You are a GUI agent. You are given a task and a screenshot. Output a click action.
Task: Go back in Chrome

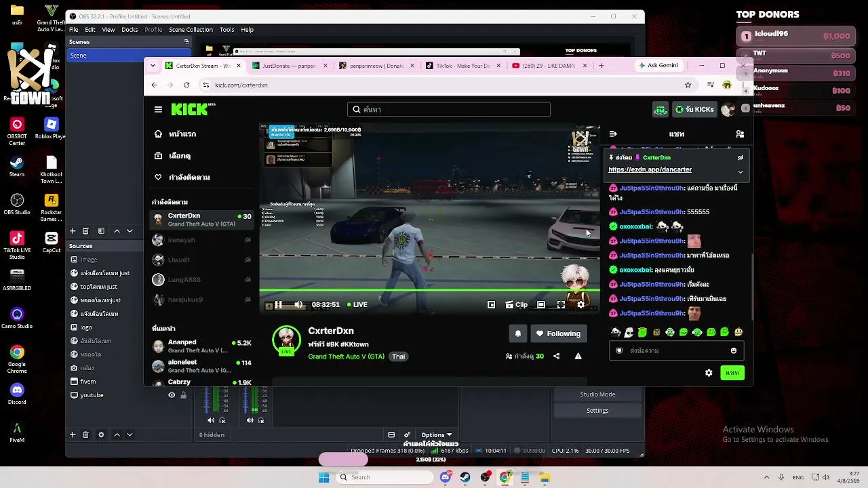click(154, 85)
